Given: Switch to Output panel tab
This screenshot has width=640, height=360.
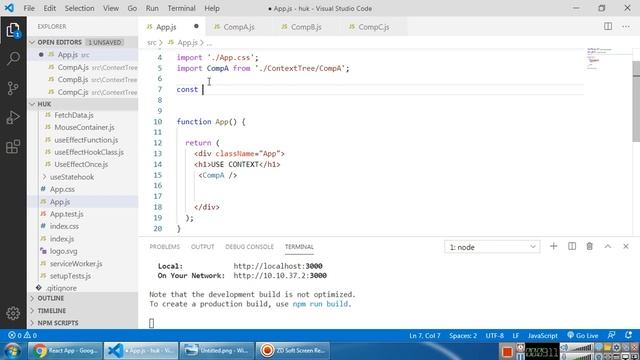Looking at the screenshot, I should [202, 247].
